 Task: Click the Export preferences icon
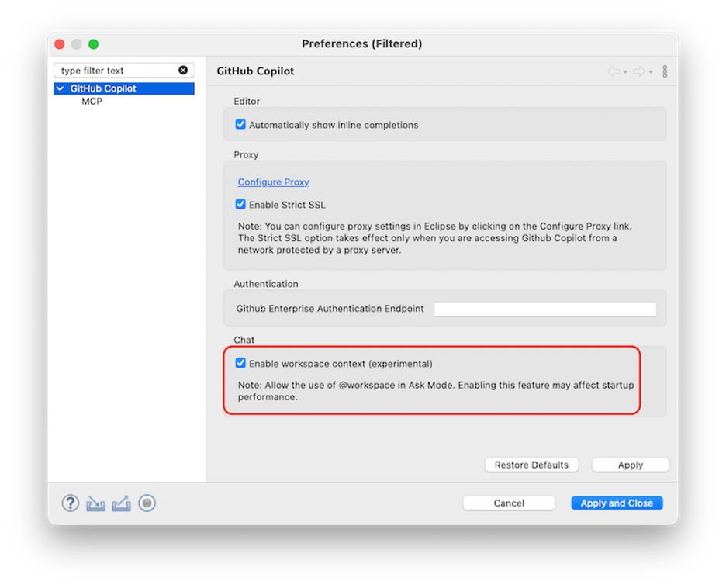[121, 503]
